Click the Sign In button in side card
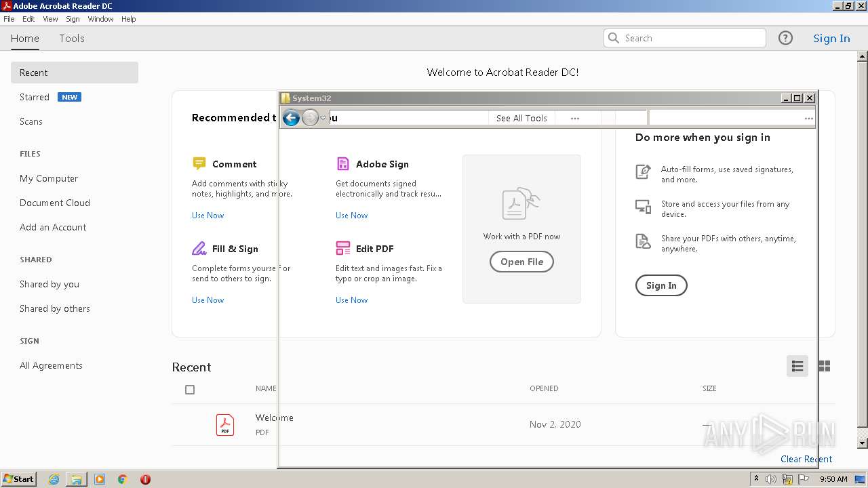868x488 pixels. (661, 285)
